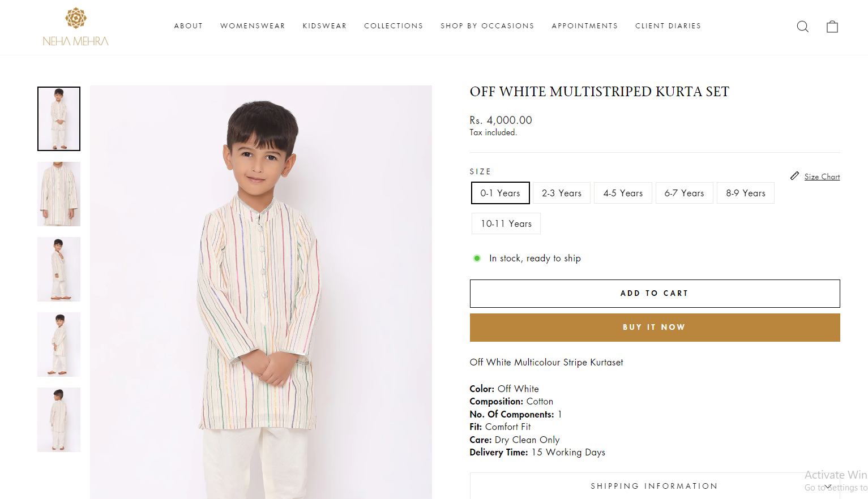Select the third product thumbnail

point(59,269)
